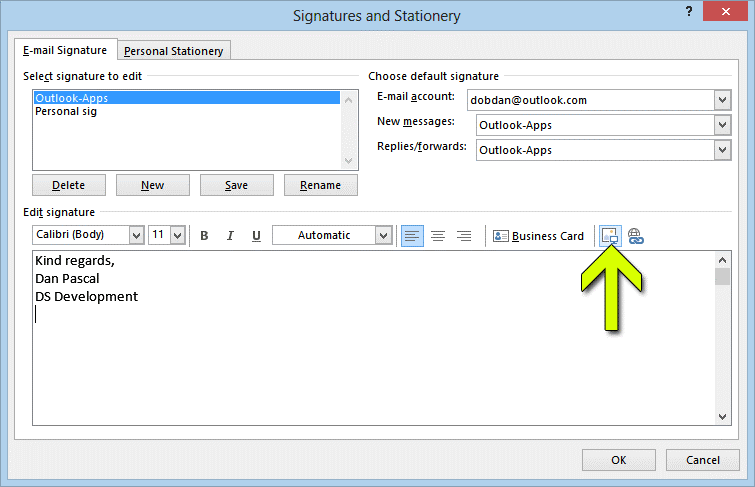Screen dimensions: 755x487
Task: Click the editor scrollbar down arrow
Action: point(722,417)
